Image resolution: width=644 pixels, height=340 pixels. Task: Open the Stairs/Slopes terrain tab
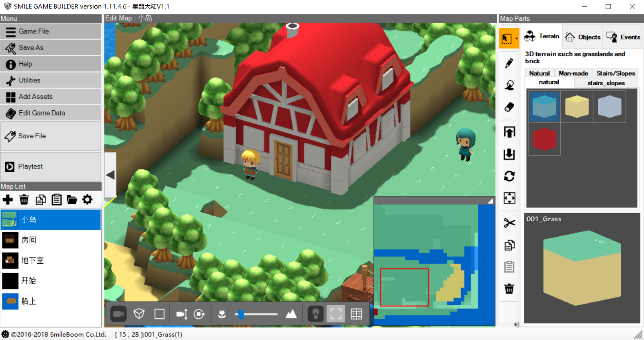(x=615, y=73)
